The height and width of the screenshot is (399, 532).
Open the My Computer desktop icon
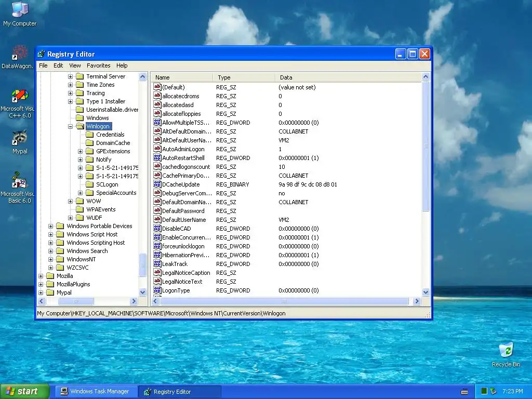20,14
